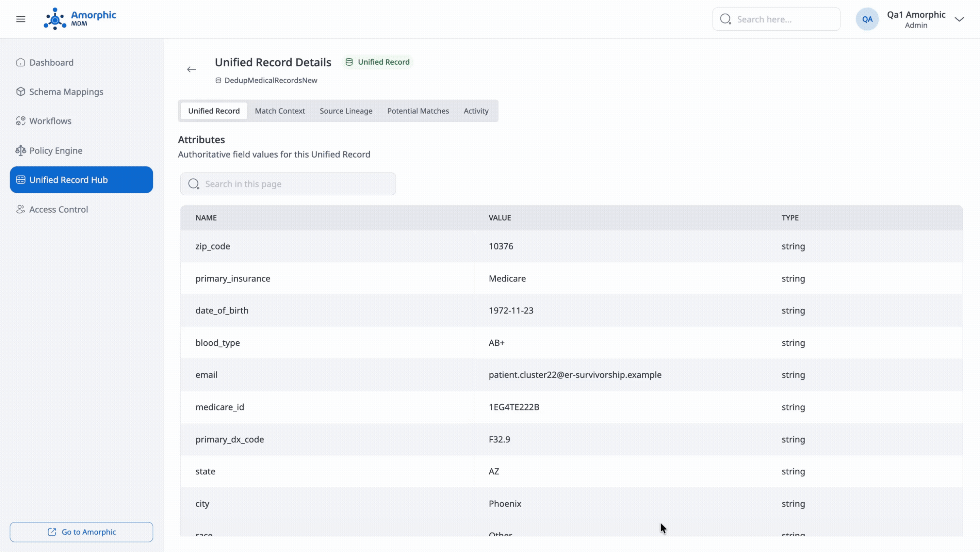Click DedupMedicalRecordsNew dataset name
Viewport: 980px width, 552px height.
tap(271, 80)
